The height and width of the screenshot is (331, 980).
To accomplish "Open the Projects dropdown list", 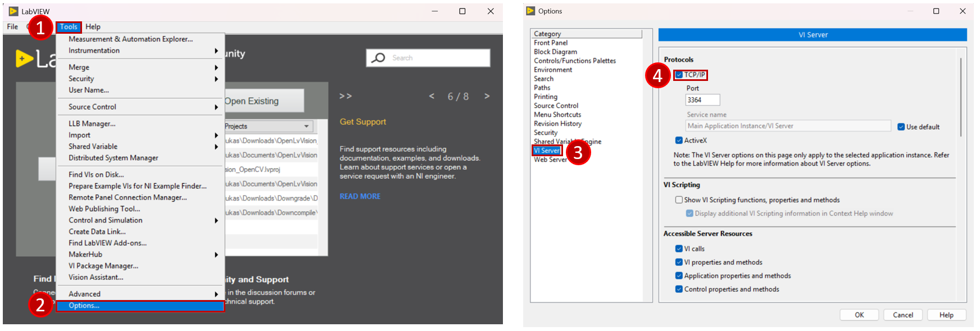I will pyautogui.click(x=307, y=126).
